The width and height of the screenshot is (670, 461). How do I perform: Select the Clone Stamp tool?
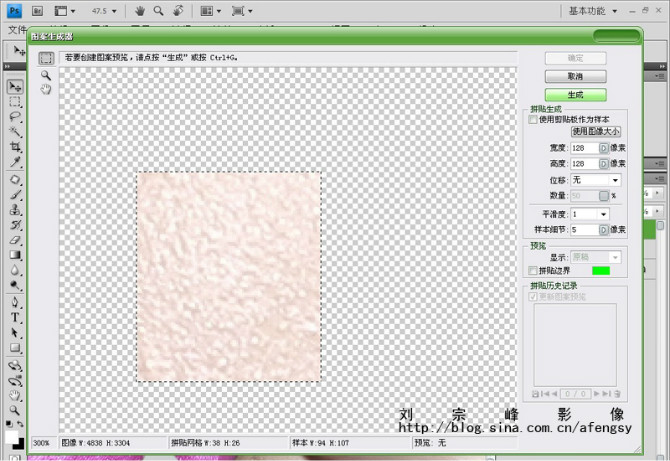(15, 210)
